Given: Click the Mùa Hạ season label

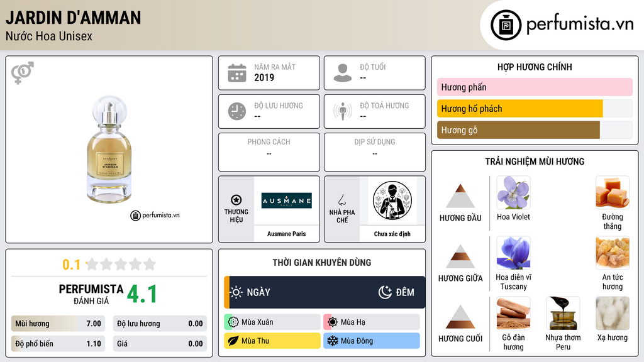Looking at the screenshot, I should [x=353, y=322].
